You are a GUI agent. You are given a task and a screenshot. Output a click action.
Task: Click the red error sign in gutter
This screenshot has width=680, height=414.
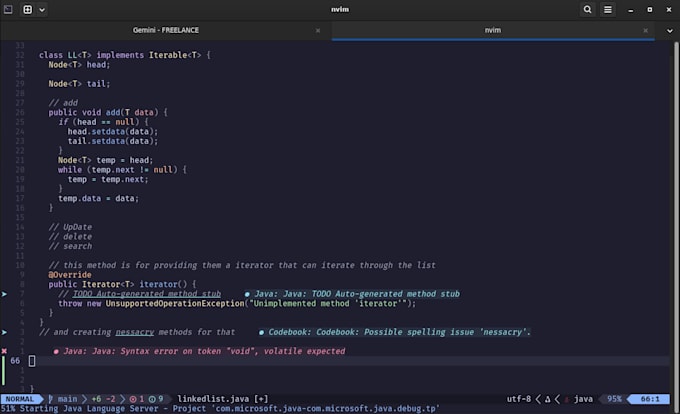coord(4,351)
